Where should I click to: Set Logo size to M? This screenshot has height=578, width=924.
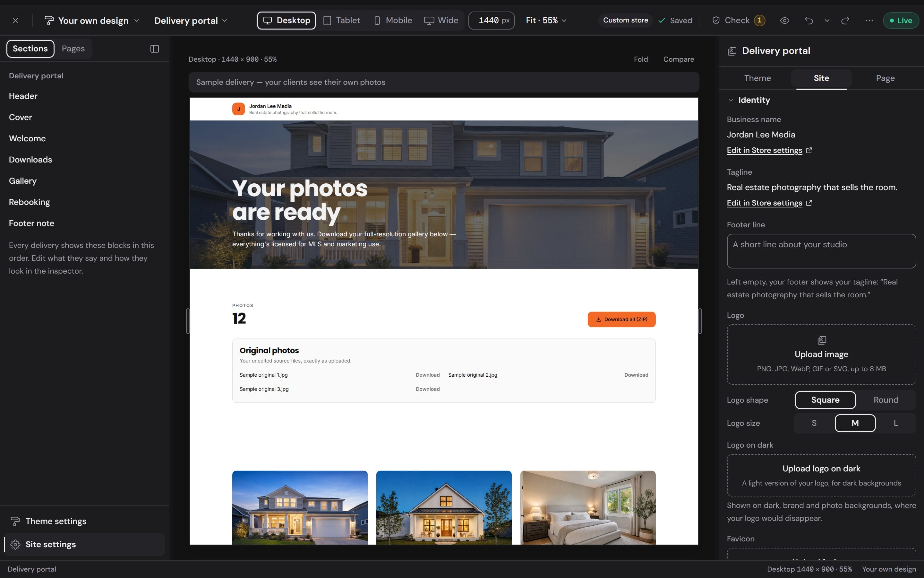point(855,423)
